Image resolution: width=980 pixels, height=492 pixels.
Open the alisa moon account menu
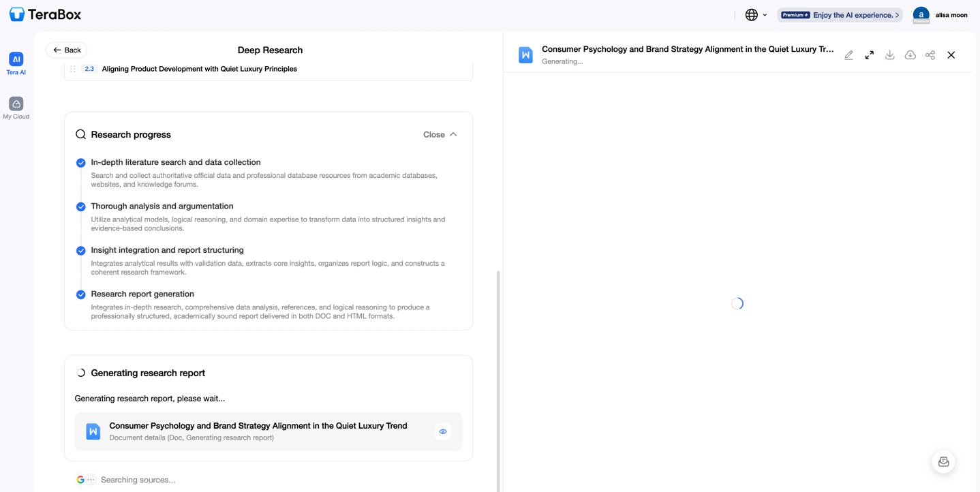click(x=940, y=14)
